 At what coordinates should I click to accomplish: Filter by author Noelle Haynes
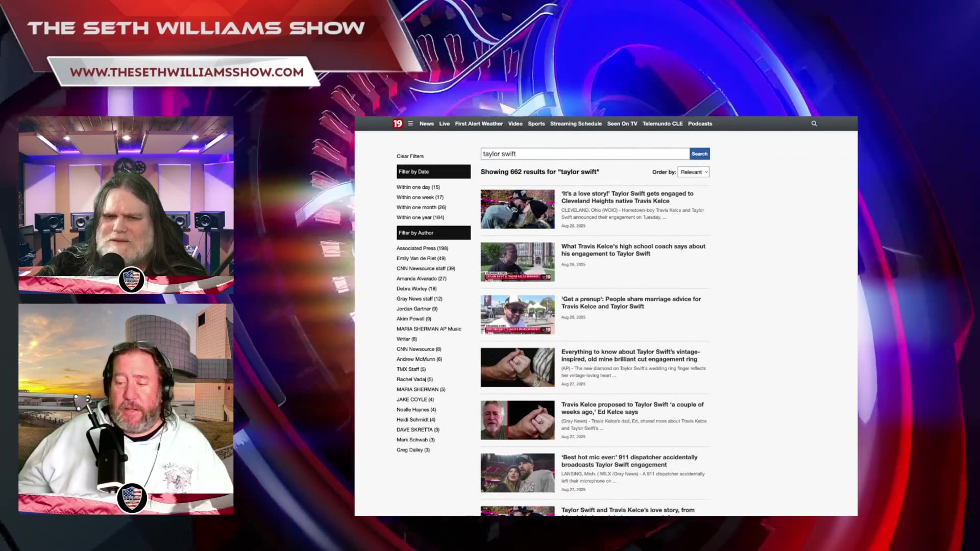pos(416,410)
